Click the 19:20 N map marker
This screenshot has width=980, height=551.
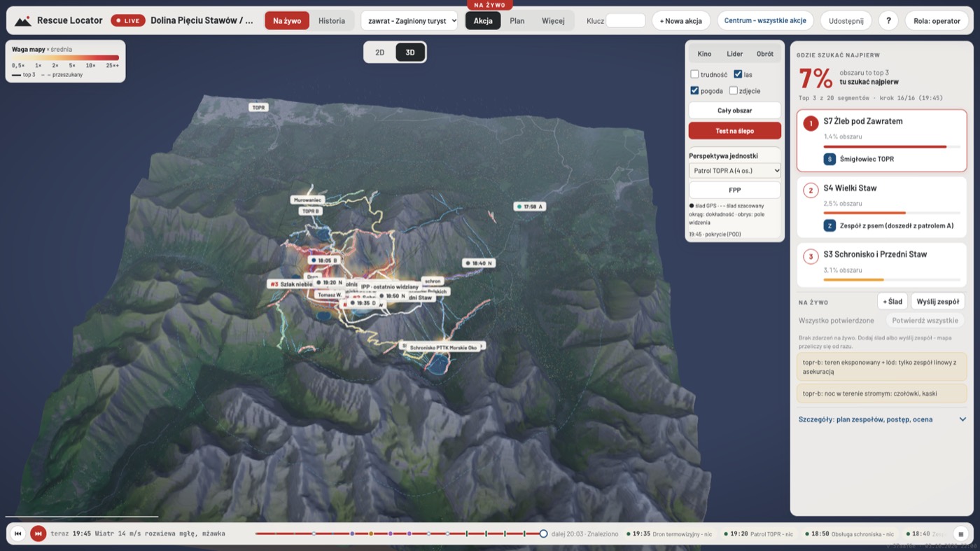(x=329, y=283)
